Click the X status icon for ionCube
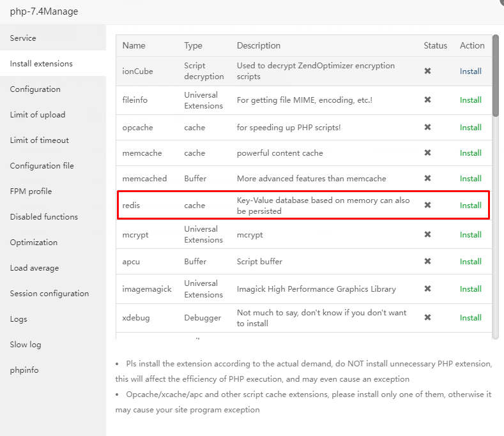 click(427, 71)
